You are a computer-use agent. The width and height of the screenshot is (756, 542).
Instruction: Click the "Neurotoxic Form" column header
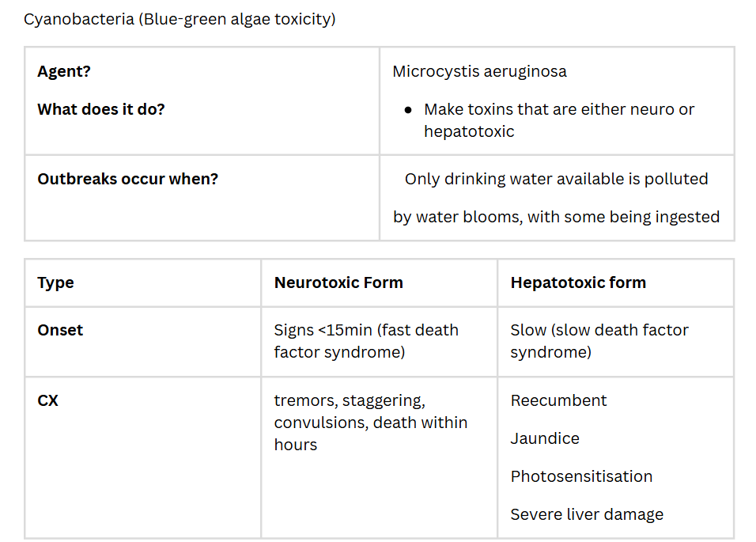coord(338,282)
